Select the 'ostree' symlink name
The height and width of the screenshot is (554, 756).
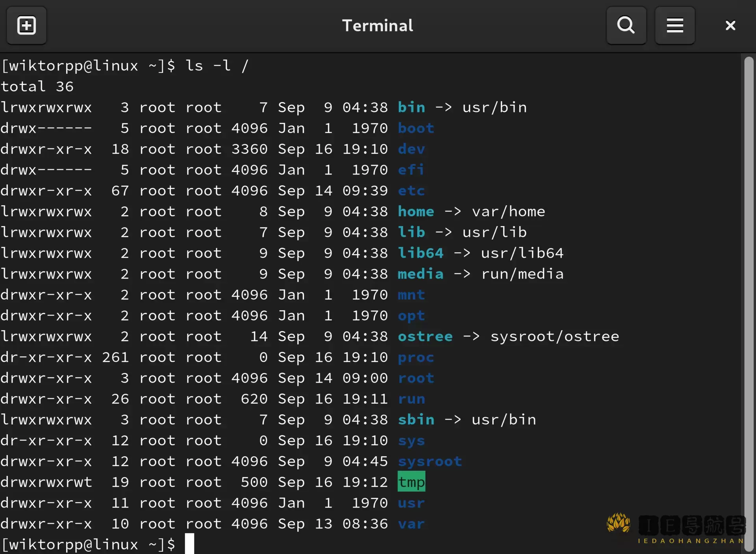pos(425,336)
